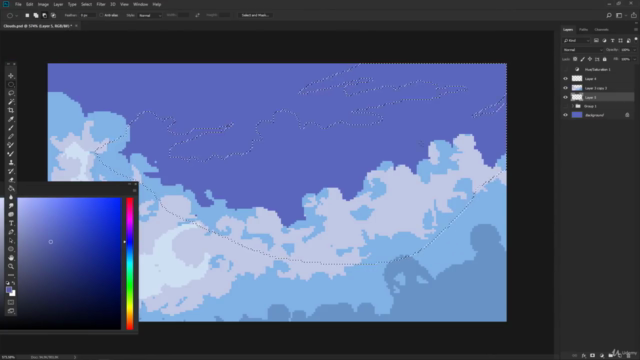
Task: Hide Layer 3 copy 3 eye icon
Action: click(565, 88)
